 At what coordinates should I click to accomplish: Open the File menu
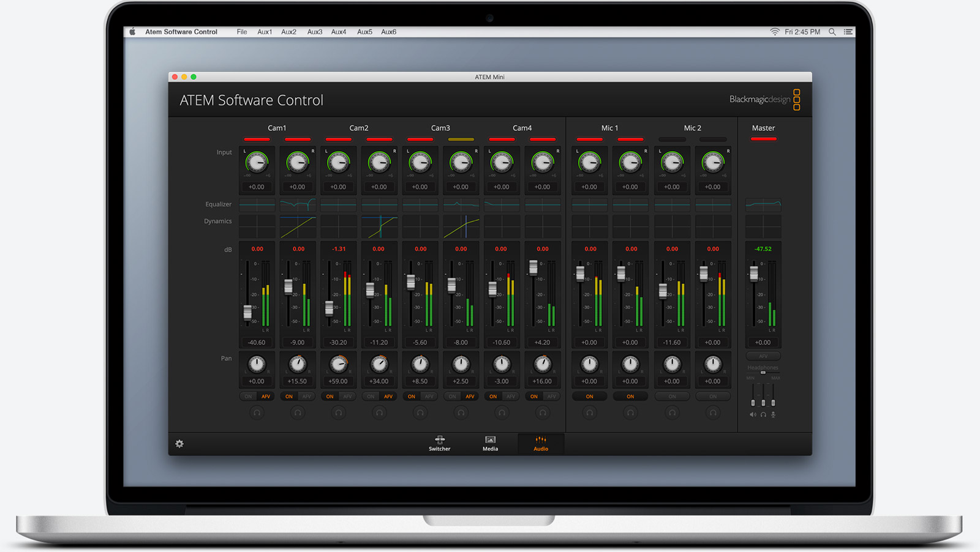click(242, 32)
